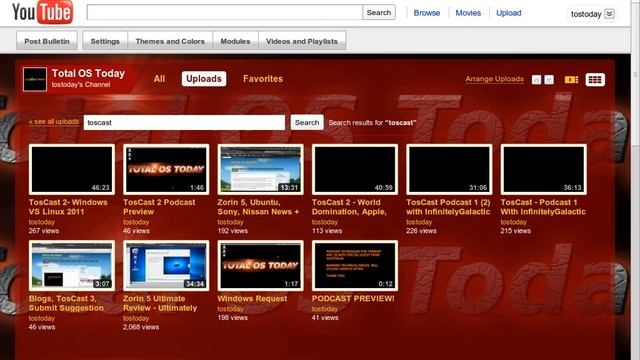Open the 3:07 Blogs, TosCast 3 thumbnail
The height and width of the screenshot is (360, 640).
tap(72, 266)
